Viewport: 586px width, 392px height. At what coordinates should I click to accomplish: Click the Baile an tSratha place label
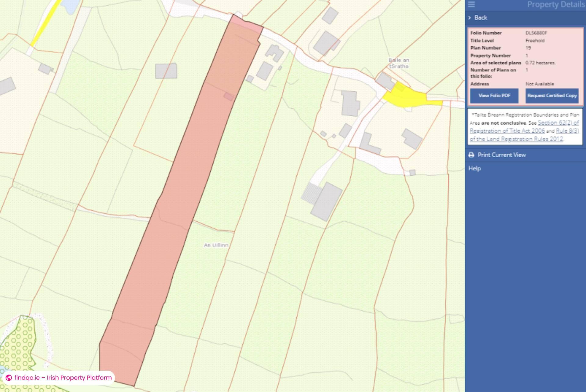399,63
